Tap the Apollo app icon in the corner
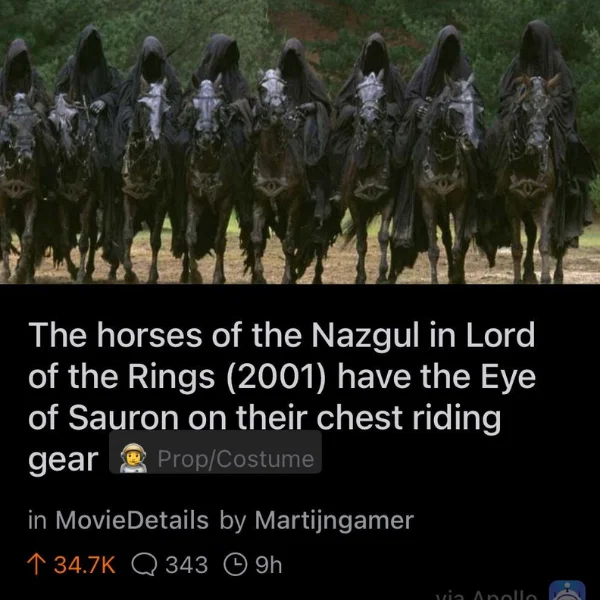Screen dimensions: 600x600 point(567,590)
